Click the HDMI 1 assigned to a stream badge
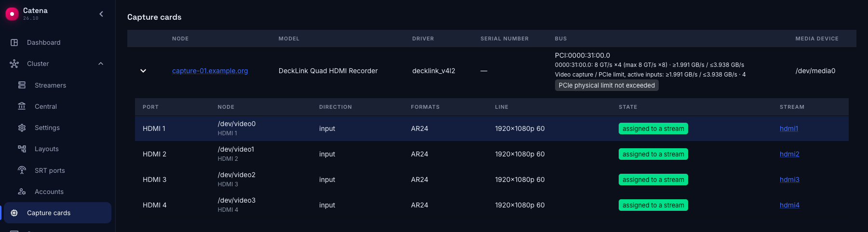Viewport: 868px width, 232px height. 653,129
